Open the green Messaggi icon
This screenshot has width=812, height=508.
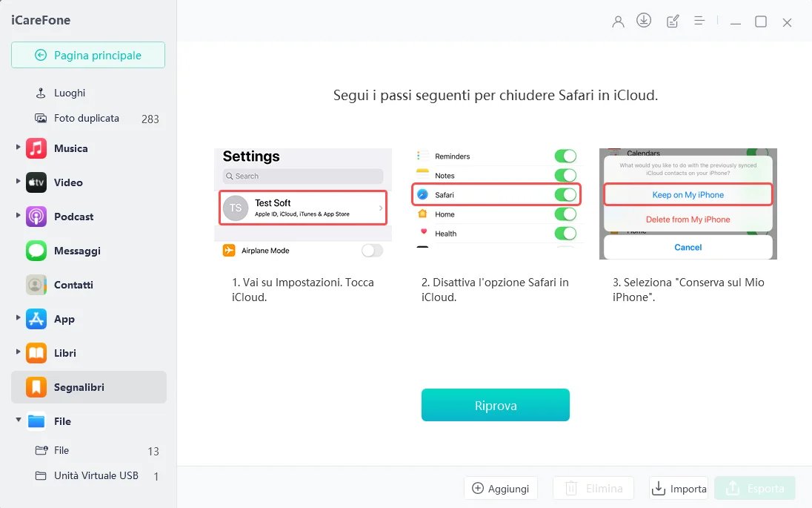coord(36,251)
